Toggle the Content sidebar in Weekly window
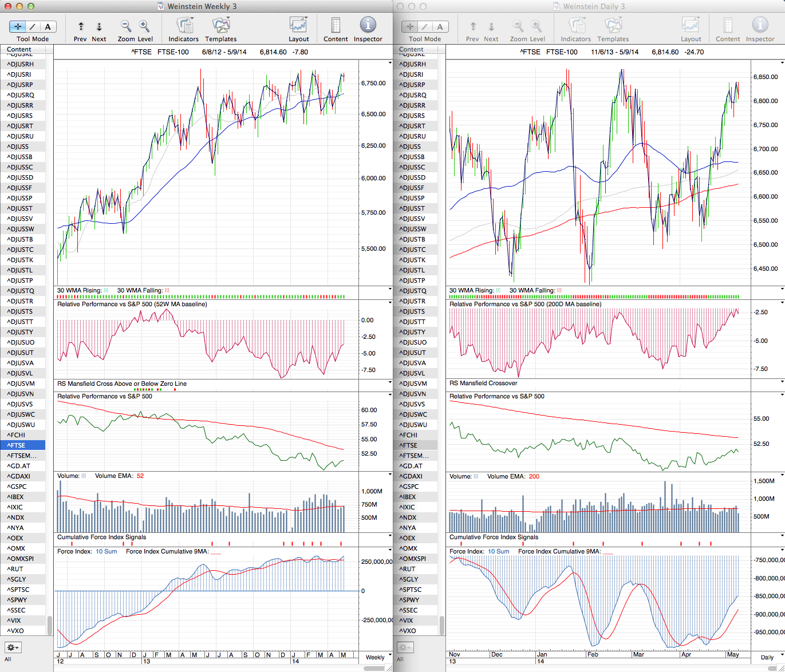 [x=336, y=26]
